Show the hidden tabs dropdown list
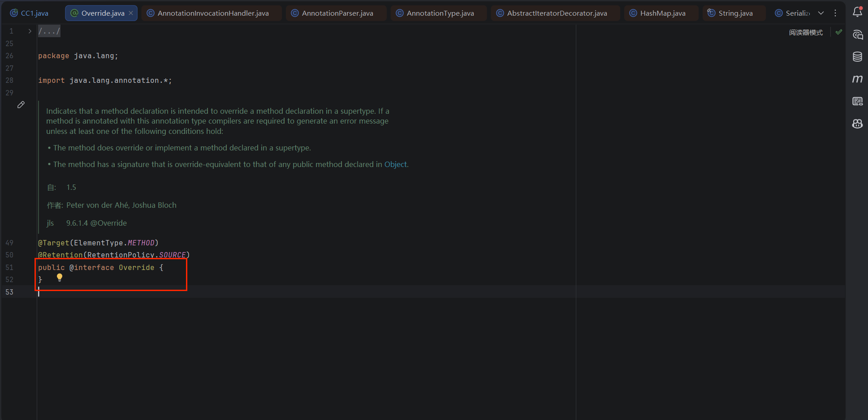The height and width of the screenshot is (420, 868). 821,13
